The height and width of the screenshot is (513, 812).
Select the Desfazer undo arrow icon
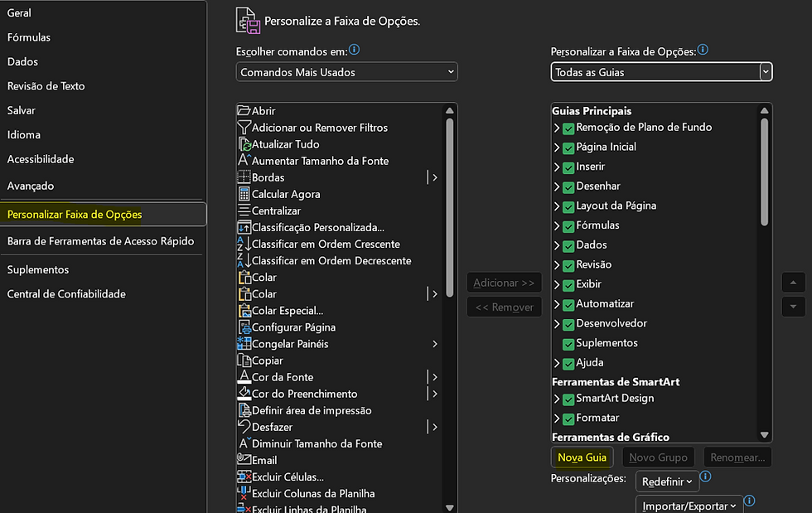point(244,427)
